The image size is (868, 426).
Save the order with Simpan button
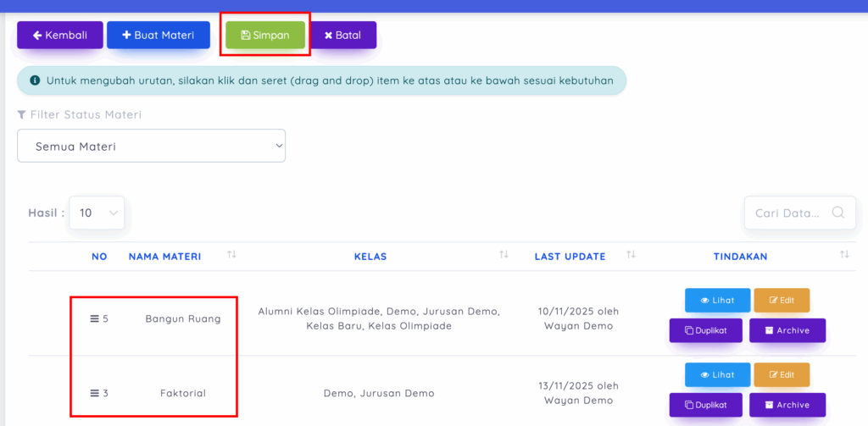(x=265, y=36)
